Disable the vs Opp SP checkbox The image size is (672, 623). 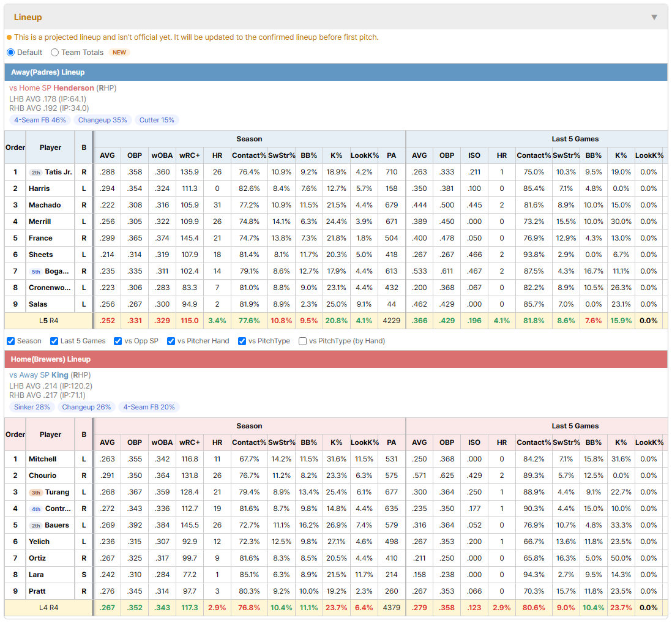(118, 341)
